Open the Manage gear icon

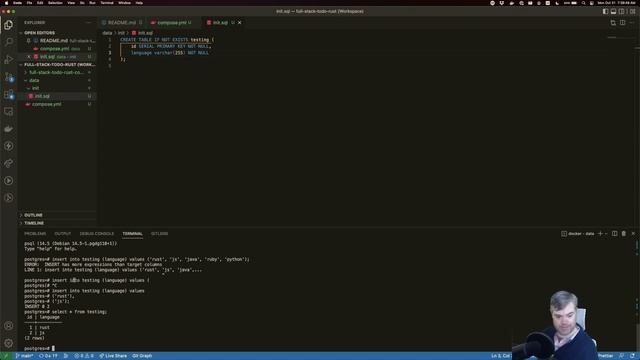pyautogui.click(x=9, y=343)
